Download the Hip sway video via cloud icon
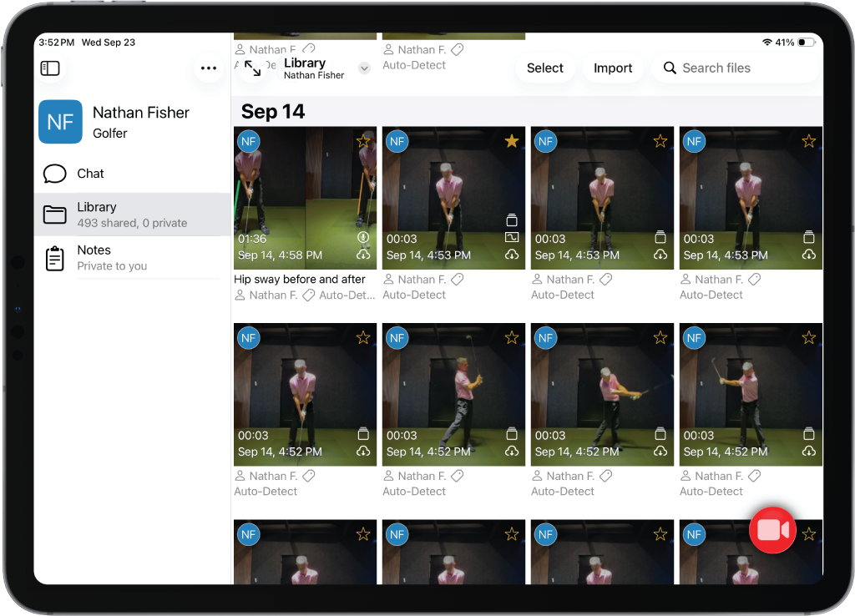The width and height of the screenshot is (855, 616). (x=363, y=255)
